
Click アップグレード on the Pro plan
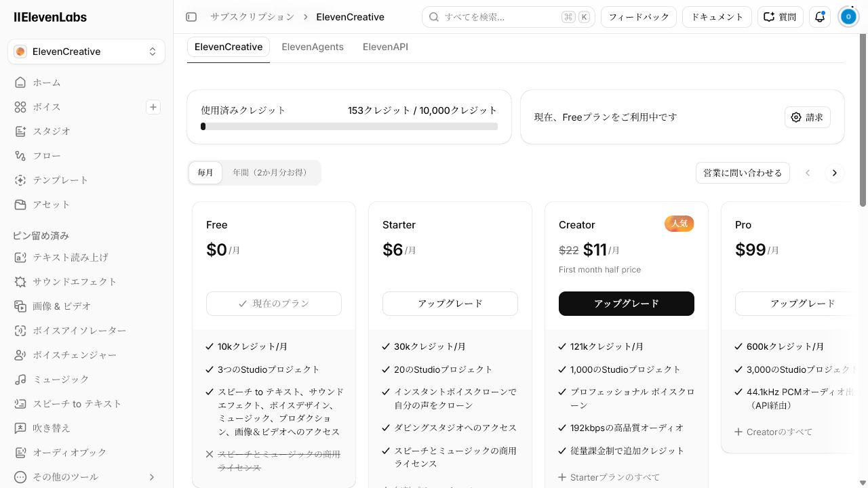pyautogui.click(x=795, y=304)
